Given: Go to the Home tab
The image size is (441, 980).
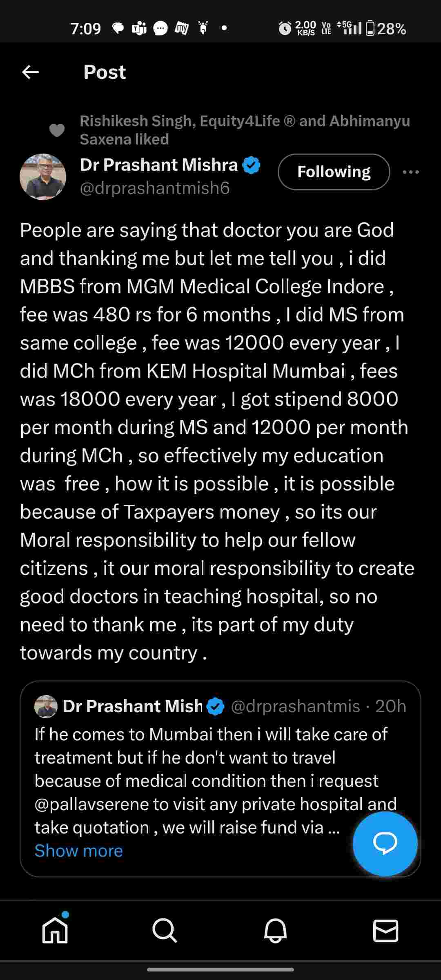Looking at the screenshot, I should pyautogui.click(x=55, y=931).
